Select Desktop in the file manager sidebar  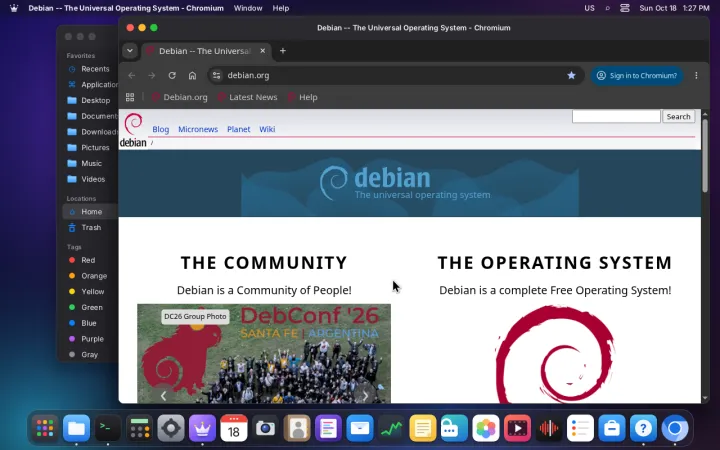(x=90, y=100)
